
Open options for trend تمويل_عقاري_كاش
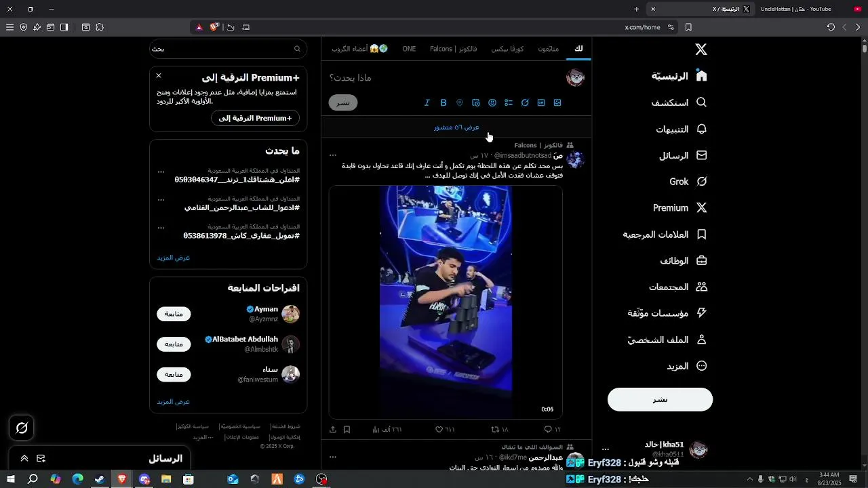pyautogui.click(x=161, y=227)
